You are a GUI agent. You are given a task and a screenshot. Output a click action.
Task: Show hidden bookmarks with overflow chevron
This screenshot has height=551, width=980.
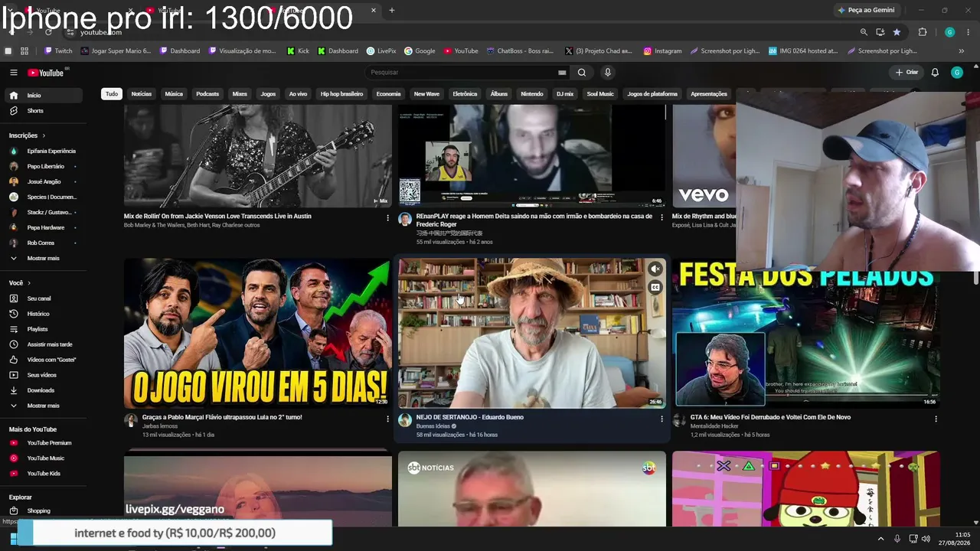tap(961, 51)
